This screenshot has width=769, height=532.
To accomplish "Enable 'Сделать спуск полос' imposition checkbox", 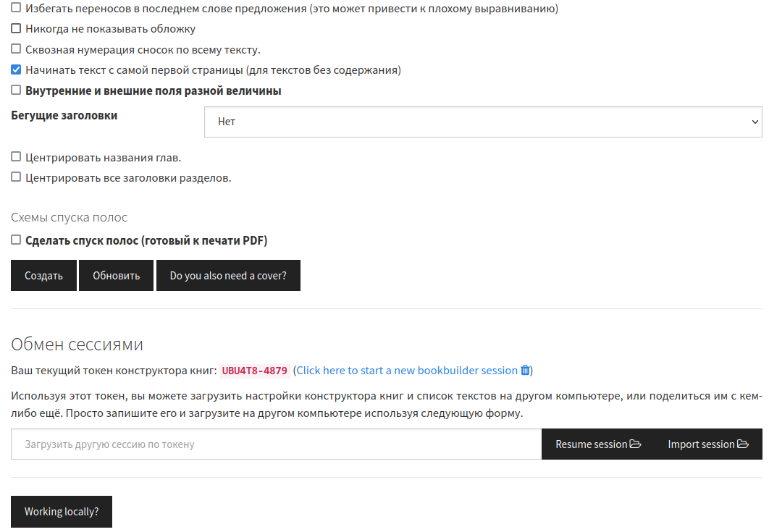I will tap(16, 240).
